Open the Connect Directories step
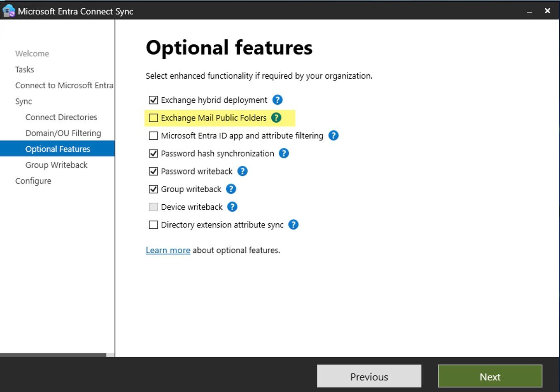 point(61,117)
